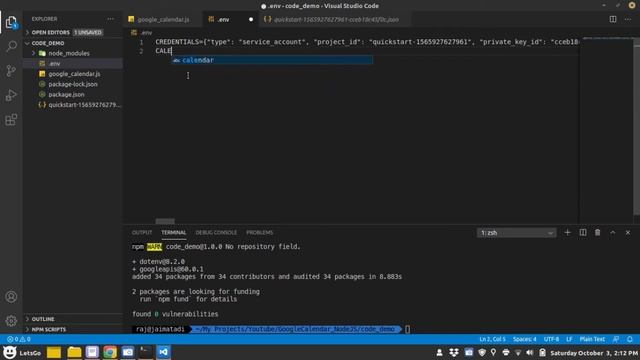Click the unsaved dot on .env tab
640x360 pixels.
[251, 19]
